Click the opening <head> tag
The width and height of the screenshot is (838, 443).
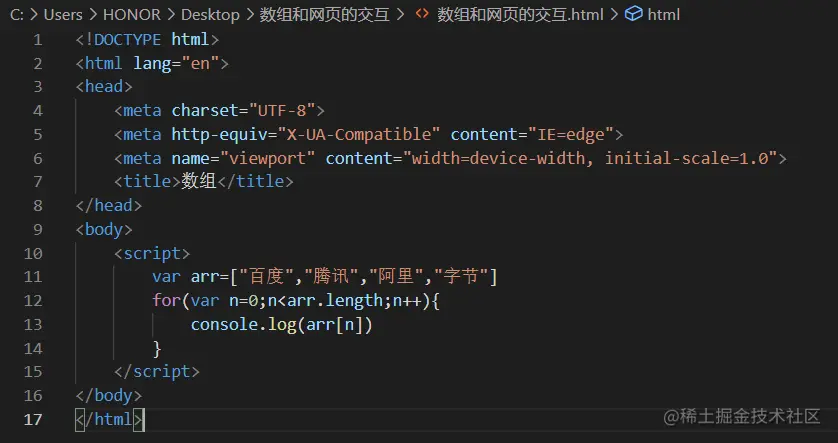click(x=104, y=87)
